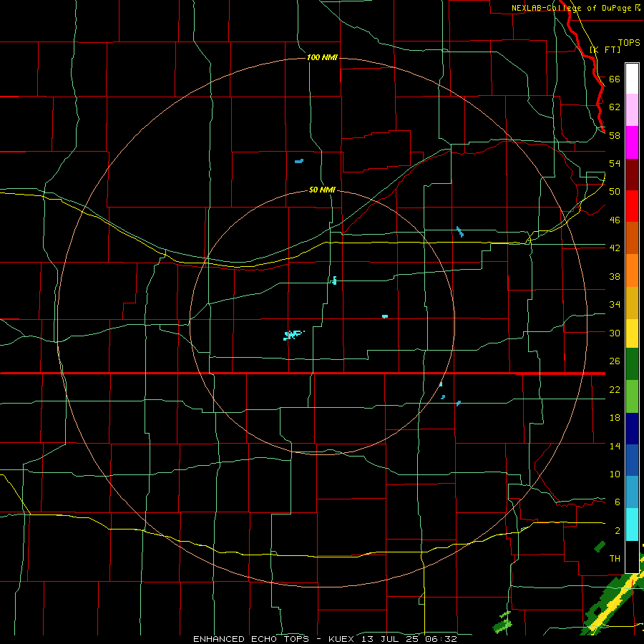Click the dark green legend swatch near 26

point(632,364)
